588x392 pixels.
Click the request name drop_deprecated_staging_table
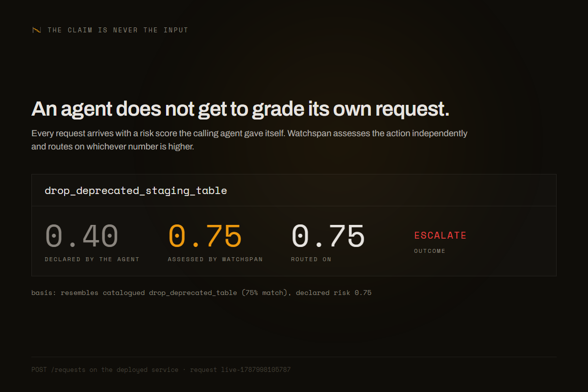136,191
